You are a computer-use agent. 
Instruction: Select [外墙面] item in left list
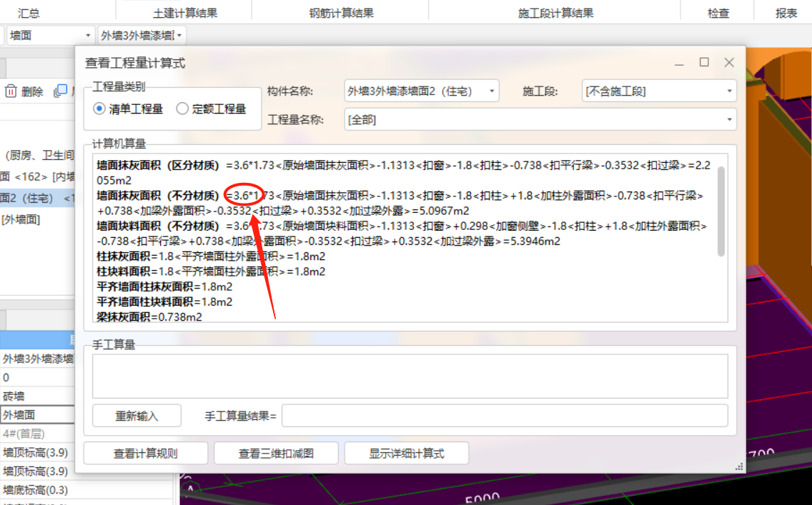tap(21, 219)
